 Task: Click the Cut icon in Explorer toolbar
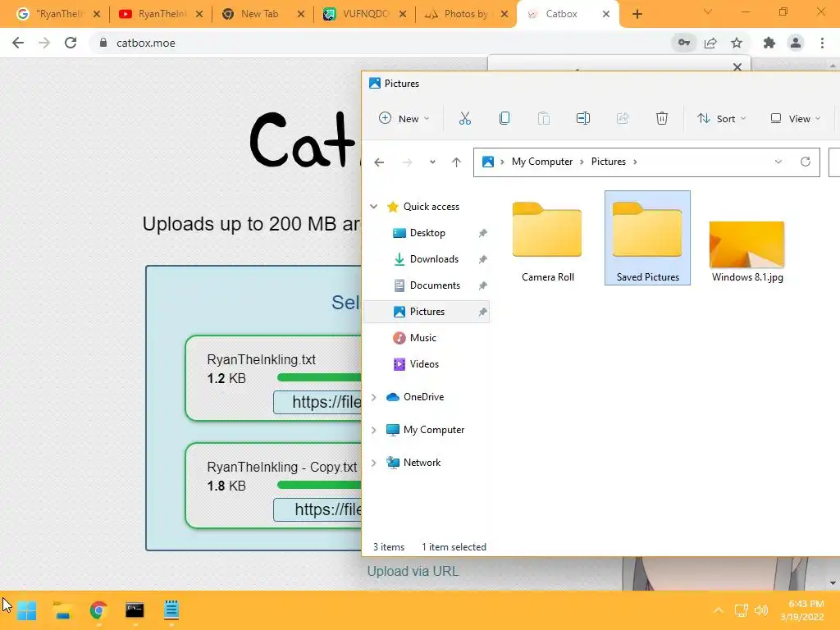pos(464,118)
